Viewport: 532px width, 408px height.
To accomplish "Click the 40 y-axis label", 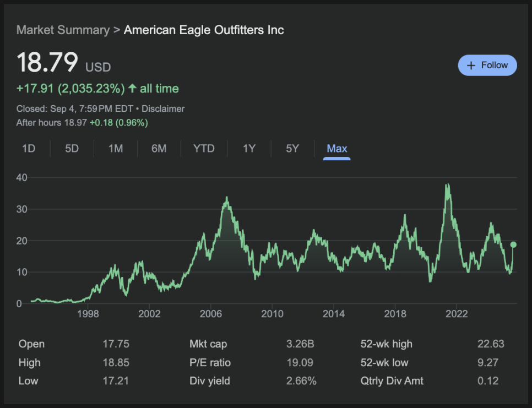I will pos(21,177).
